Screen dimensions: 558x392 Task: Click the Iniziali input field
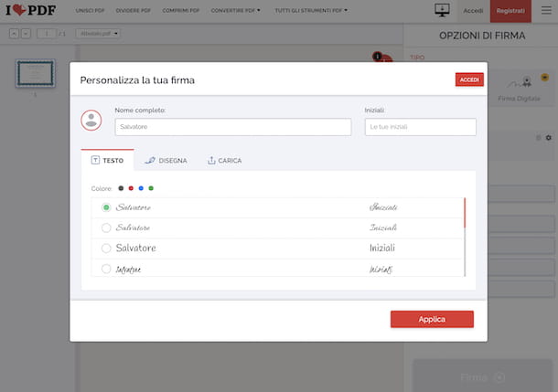(420, 127)
